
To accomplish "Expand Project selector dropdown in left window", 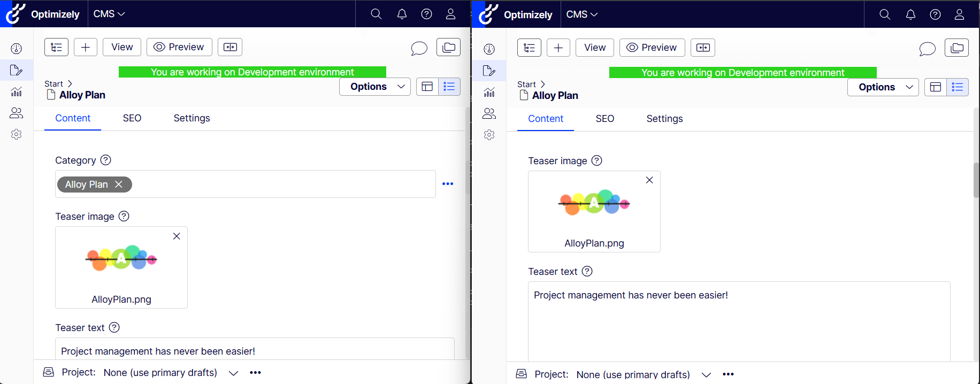I will pos(233,373).
